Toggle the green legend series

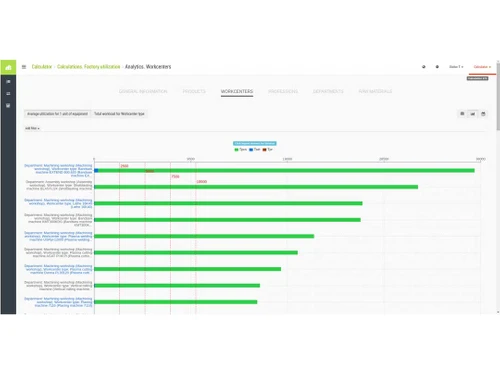241,150
